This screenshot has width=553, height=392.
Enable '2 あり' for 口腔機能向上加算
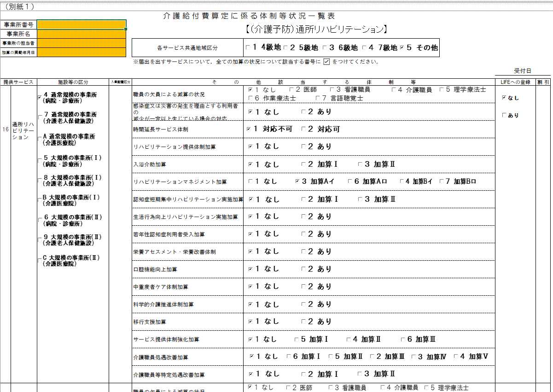[x=303, y=269]
